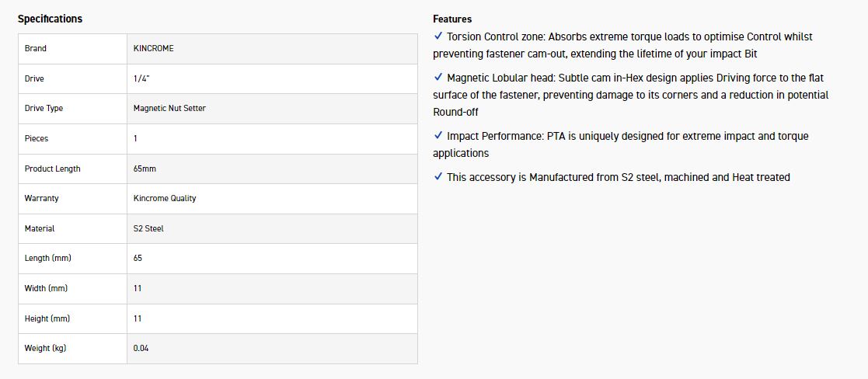The height and width of the screenshot is (379, 868).
Task: Select the Magnetic Nut Setter value
Action: coord(169,108)
